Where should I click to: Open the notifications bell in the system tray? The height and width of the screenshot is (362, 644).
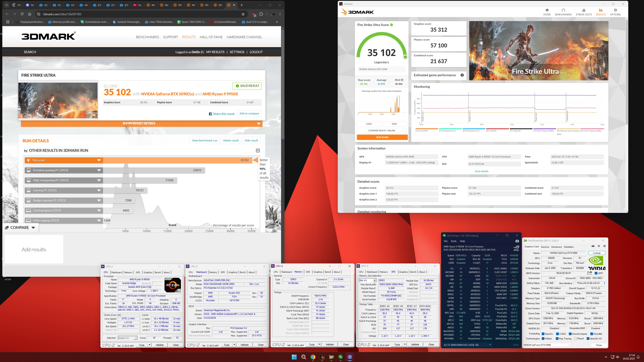(x=638, y=357)
